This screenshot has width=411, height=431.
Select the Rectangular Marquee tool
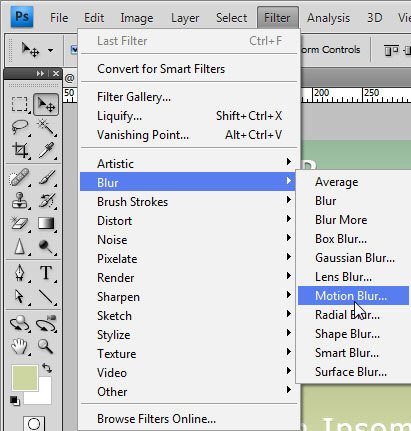click(19, 104)
